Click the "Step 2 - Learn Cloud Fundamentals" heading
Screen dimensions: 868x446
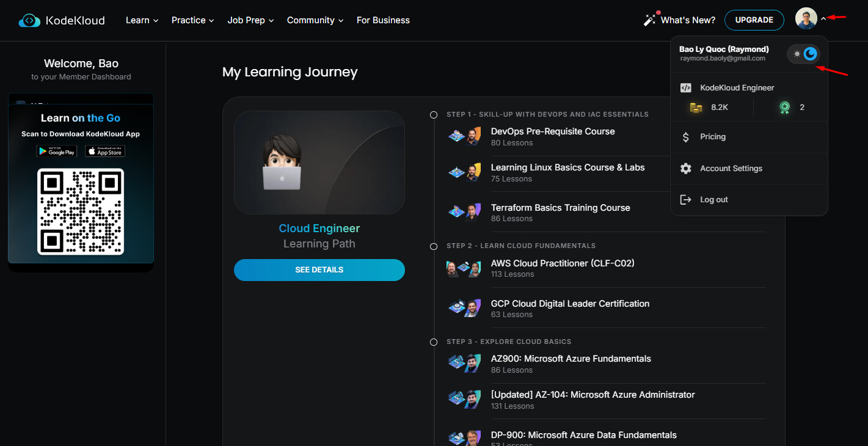521,246
